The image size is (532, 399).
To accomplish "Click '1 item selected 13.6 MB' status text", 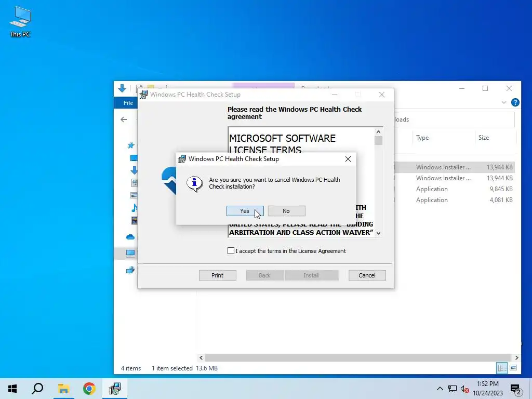I will [184, 368].
